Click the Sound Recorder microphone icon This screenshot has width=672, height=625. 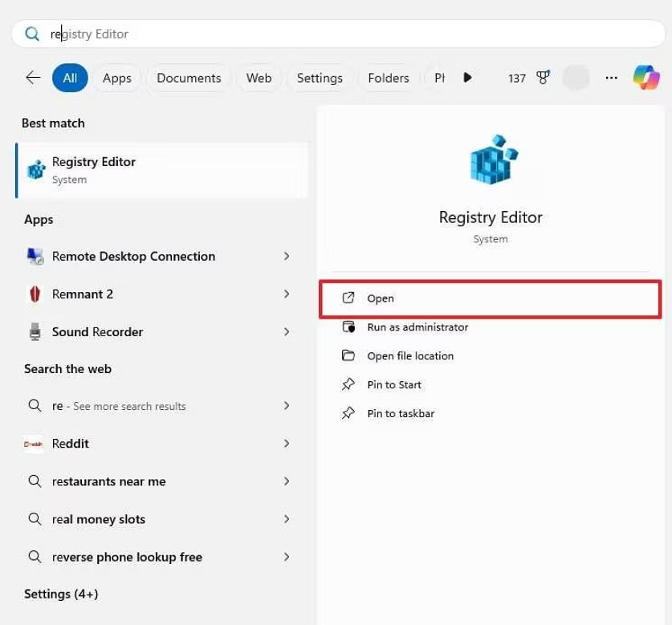click(x=35, y=331)
